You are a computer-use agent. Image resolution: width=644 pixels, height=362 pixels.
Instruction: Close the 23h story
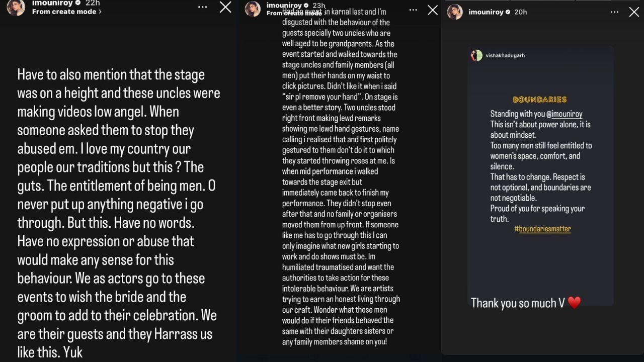point(433,10)
